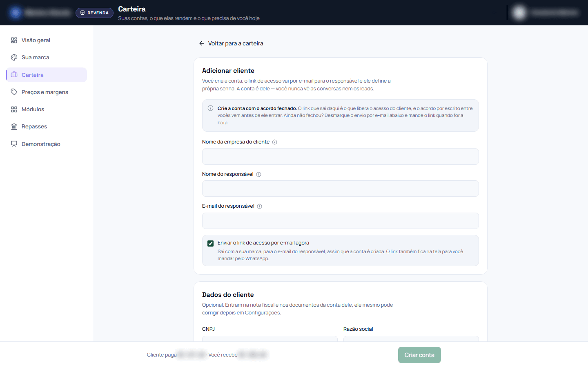Click the Preços e margens tag icon
This screenshot has width=588, height=368.
(x=14, y=92)
